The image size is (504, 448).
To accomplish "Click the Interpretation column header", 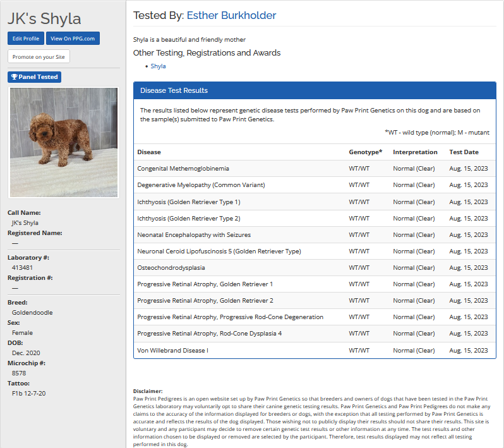I will point(415,152).
